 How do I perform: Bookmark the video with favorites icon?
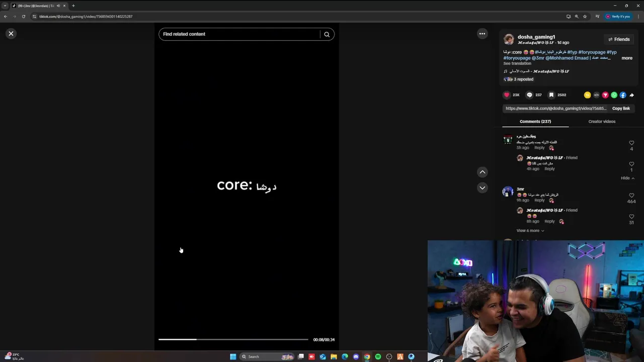[x=551, y=95]
